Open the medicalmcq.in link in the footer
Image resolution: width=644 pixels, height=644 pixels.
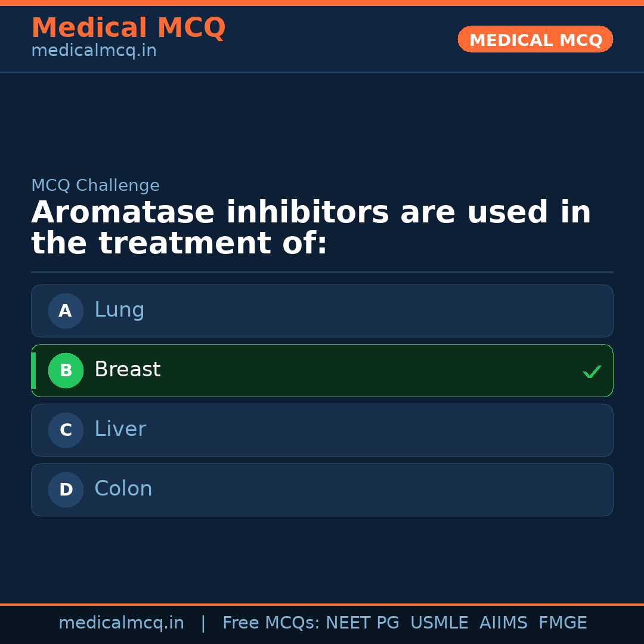pos(121,623)
